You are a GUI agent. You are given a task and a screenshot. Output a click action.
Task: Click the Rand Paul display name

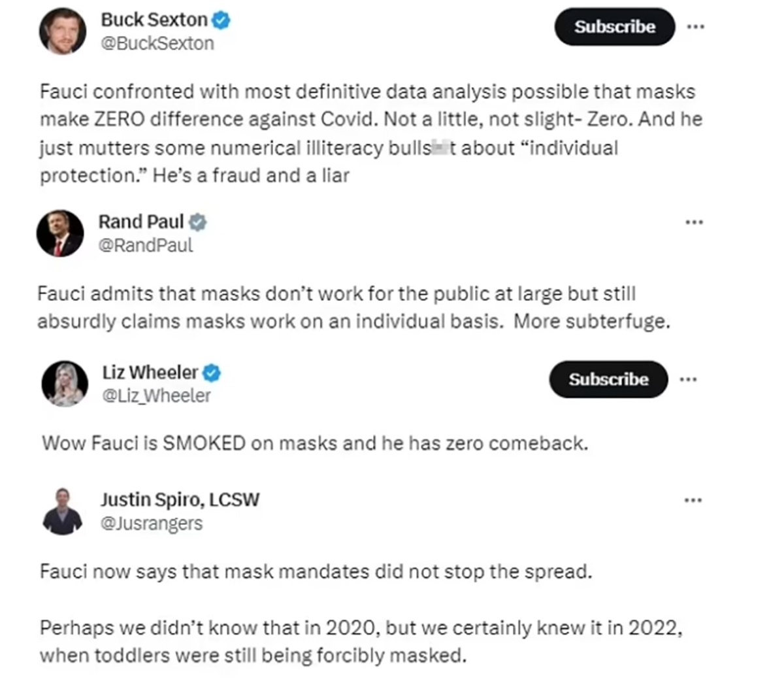pyautogui.click(x=140, y=222)
